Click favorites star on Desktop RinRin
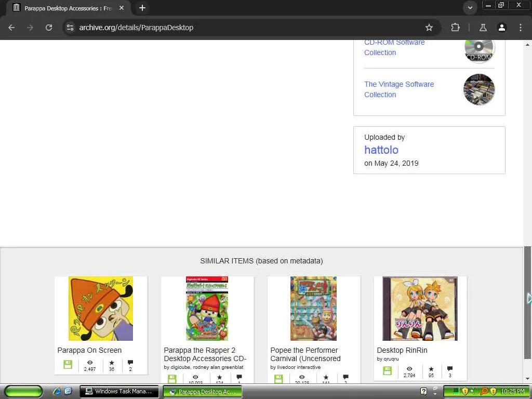 click(431, 369)
